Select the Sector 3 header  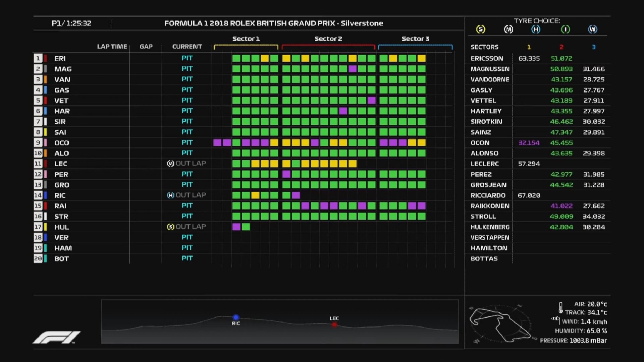pyautogui.click(x=415, y=39)
